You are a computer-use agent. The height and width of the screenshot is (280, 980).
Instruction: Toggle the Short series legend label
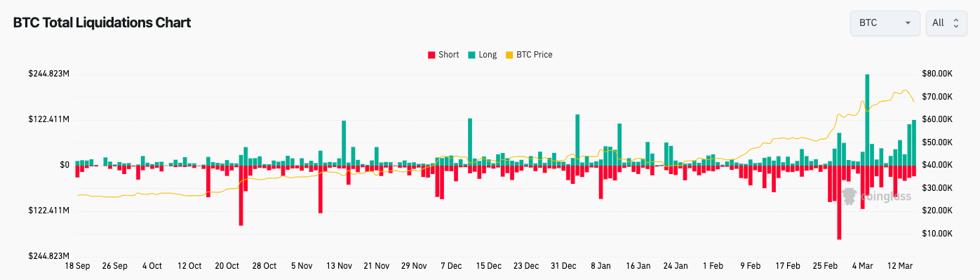[448, 55]
